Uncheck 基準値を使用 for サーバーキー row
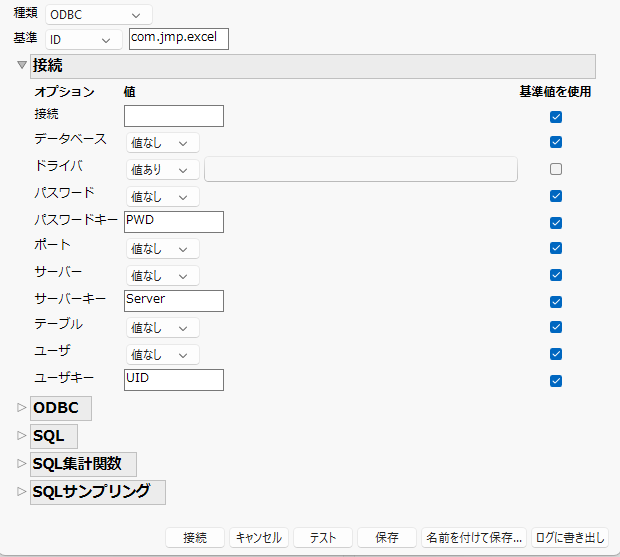This screenshot has height=557, width=620. (556, 302)
